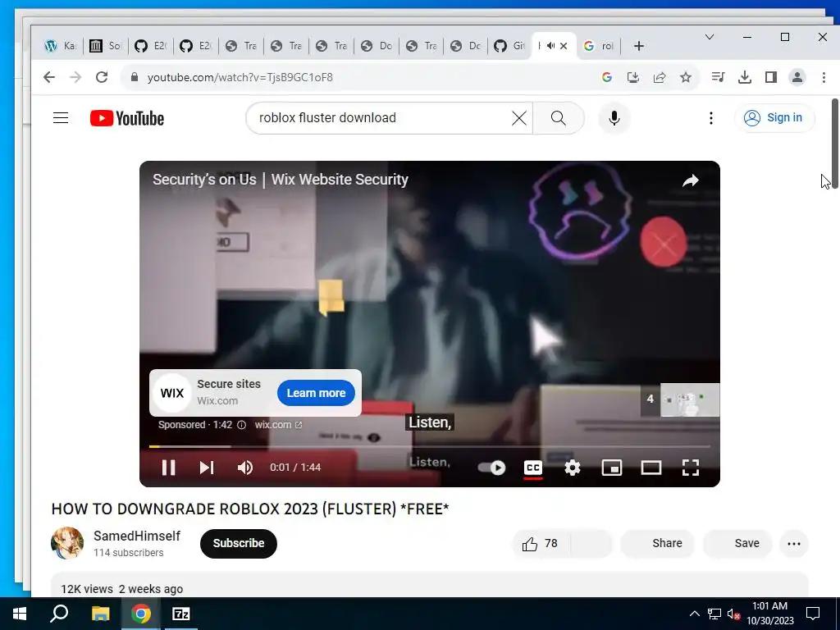The width and height of the screenshot is (840, 630).
Task: Open tab search chevron dropdown
Action: 710,37
